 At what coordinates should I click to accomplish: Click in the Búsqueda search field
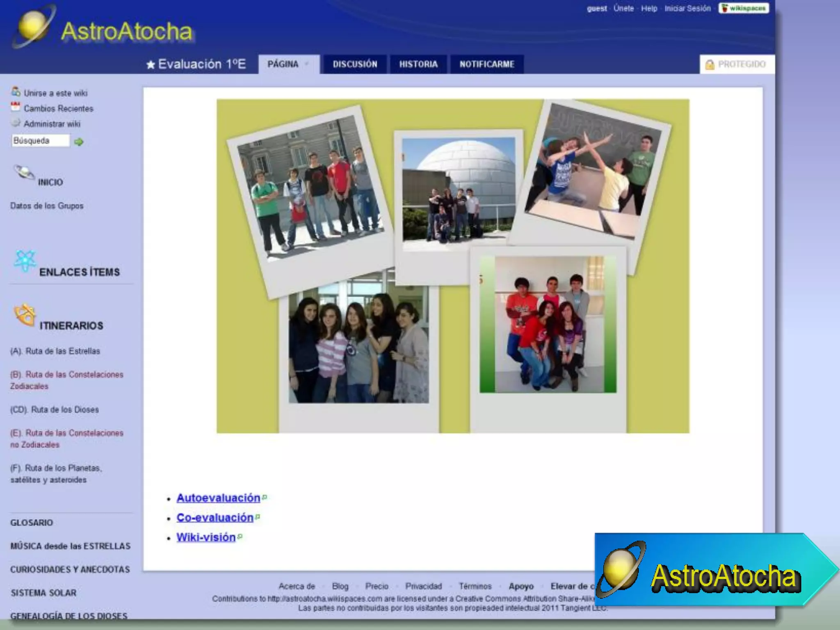40,141
